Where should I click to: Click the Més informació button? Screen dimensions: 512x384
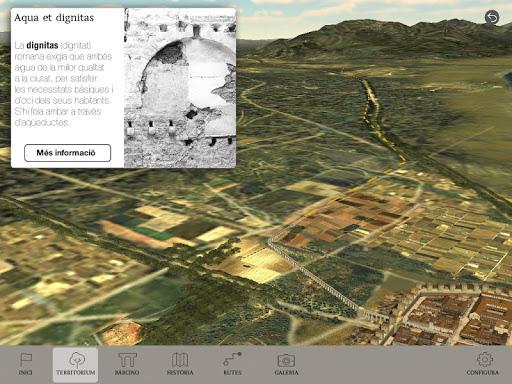pos(67,153)
